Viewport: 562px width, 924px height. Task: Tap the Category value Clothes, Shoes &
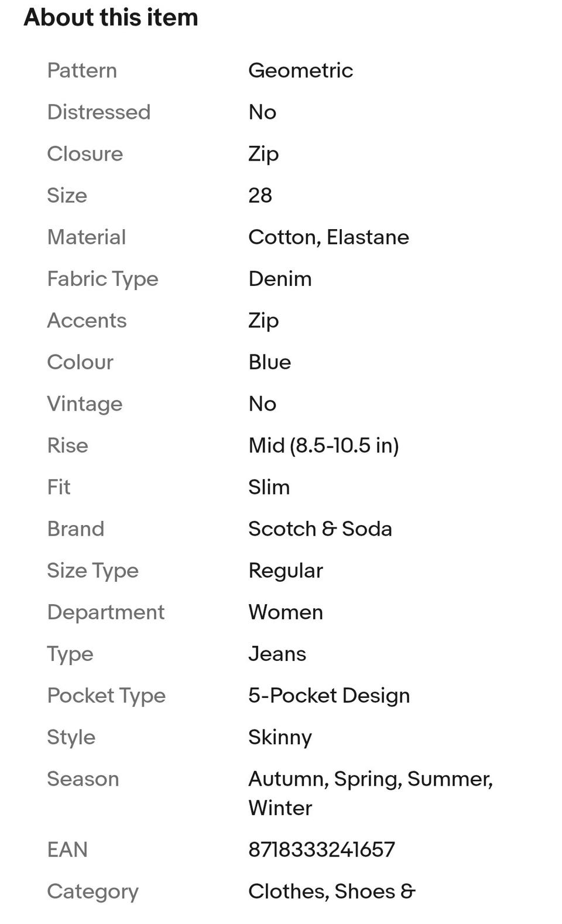coord(332,891)
